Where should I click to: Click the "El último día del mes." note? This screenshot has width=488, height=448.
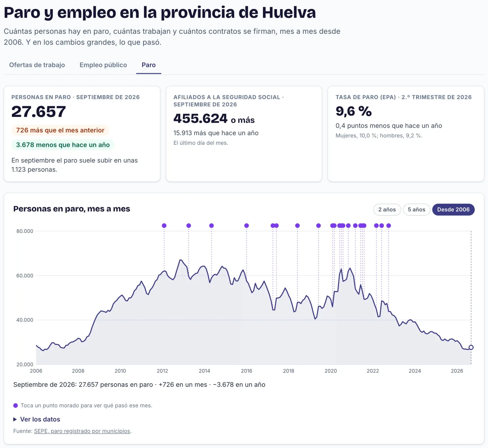[201, 143]
